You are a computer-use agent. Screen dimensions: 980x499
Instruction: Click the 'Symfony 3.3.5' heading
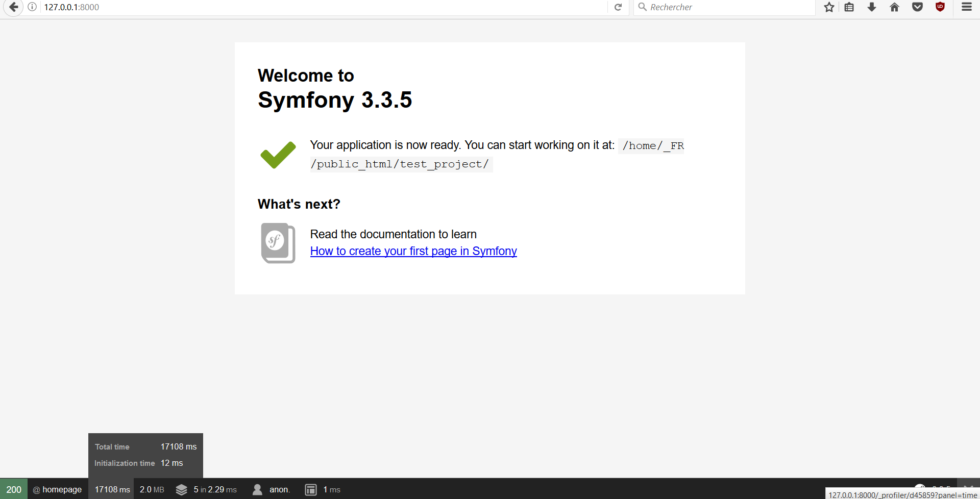[335, 100]
